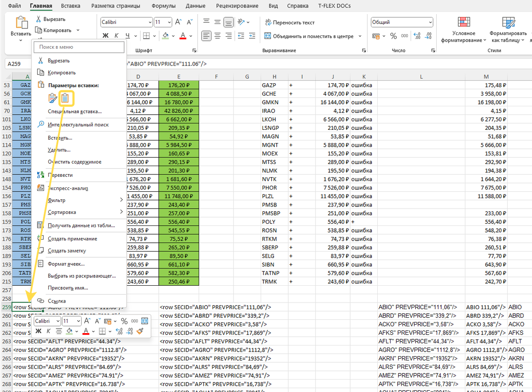Open the T-FLEX DOCs ribbon tab
Image resolution: width=532 pixels, height=392 pixels.
333,6
